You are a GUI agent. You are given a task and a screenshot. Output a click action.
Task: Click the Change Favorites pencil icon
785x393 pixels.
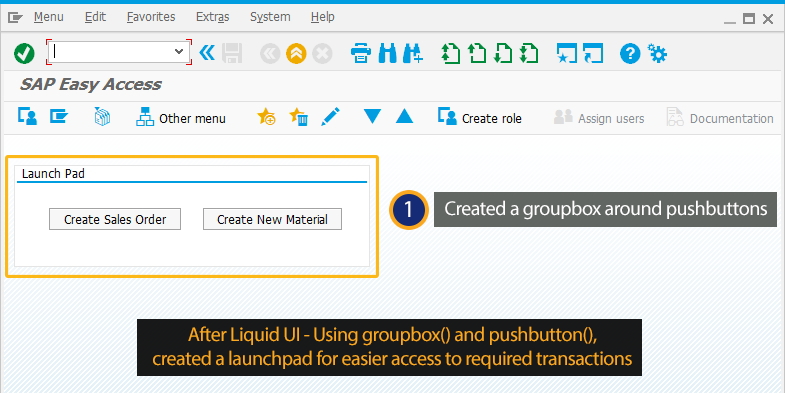click(x=330, y=117)
